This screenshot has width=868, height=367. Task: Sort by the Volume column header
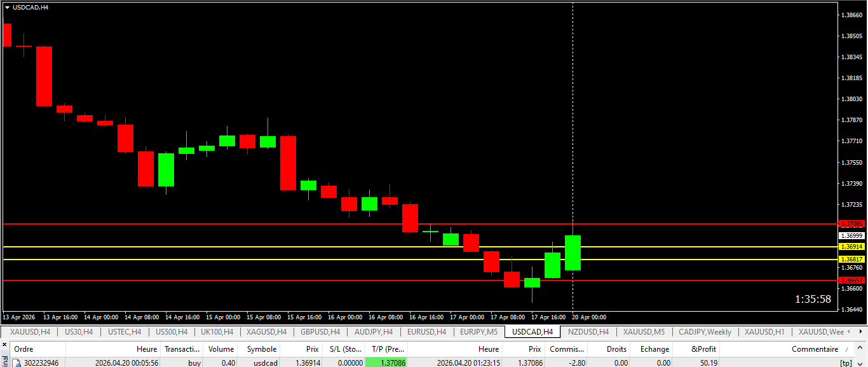(221, 349)
